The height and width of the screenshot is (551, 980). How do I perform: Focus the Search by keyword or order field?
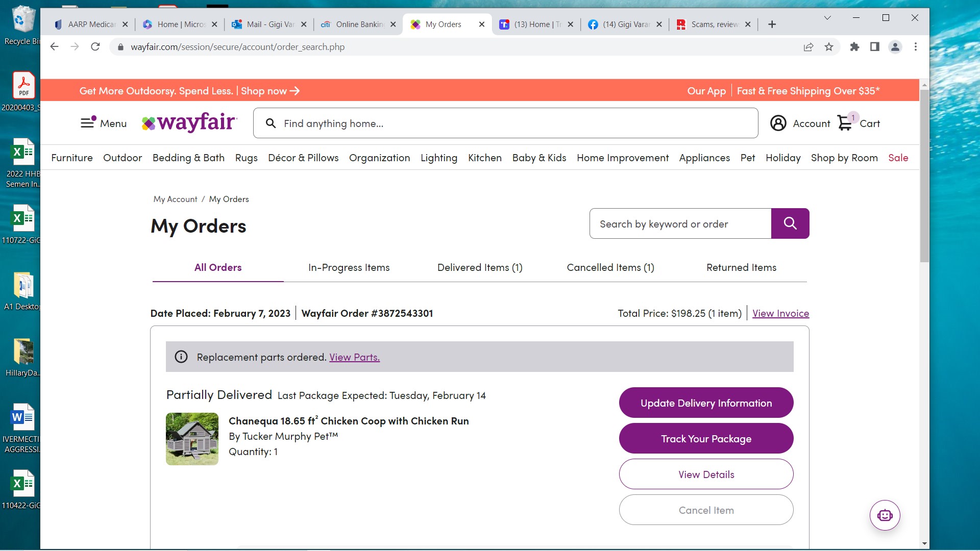[x=680, y=223]
